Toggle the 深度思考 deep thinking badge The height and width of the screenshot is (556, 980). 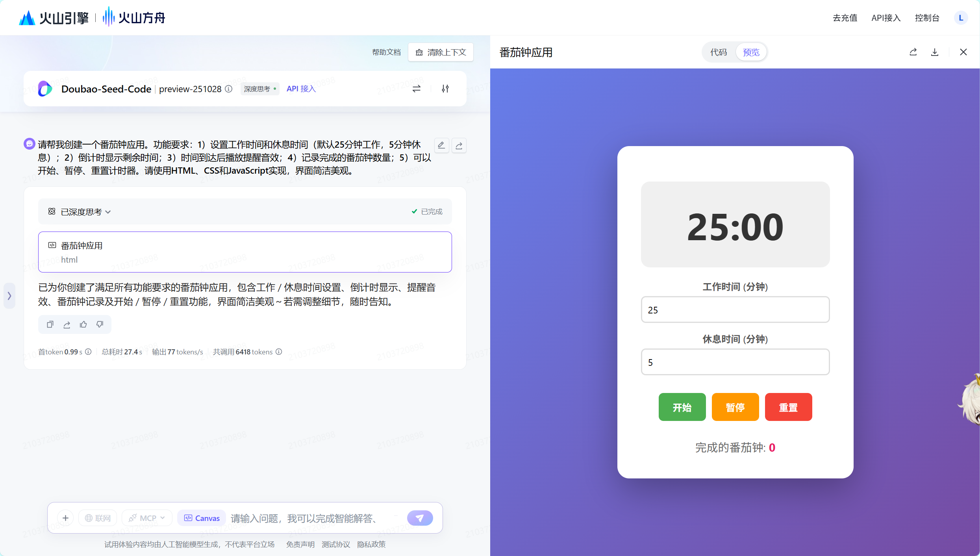pos(259,89)
